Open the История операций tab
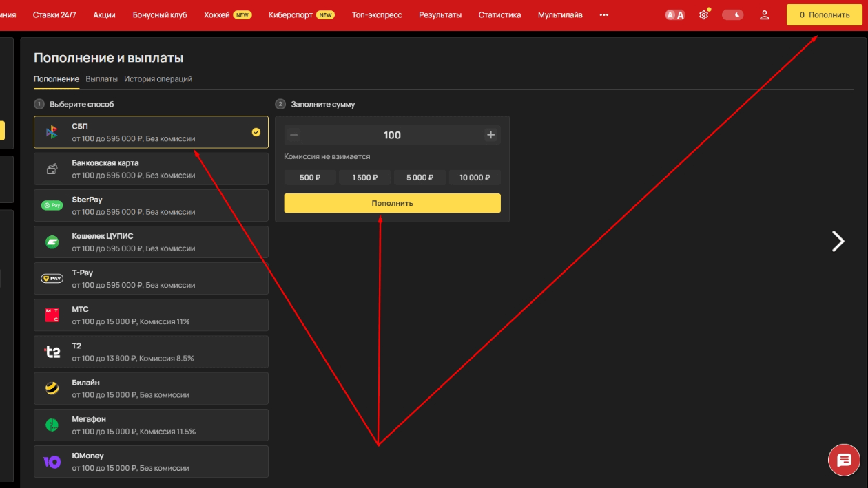 [x=158, y=79]
